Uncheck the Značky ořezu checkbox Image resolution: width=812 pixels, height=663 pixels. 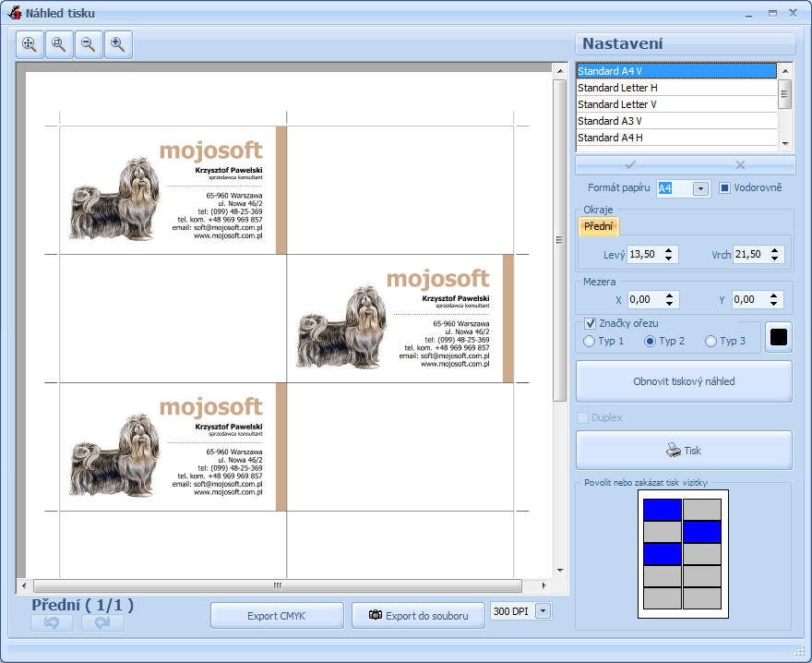590,323
